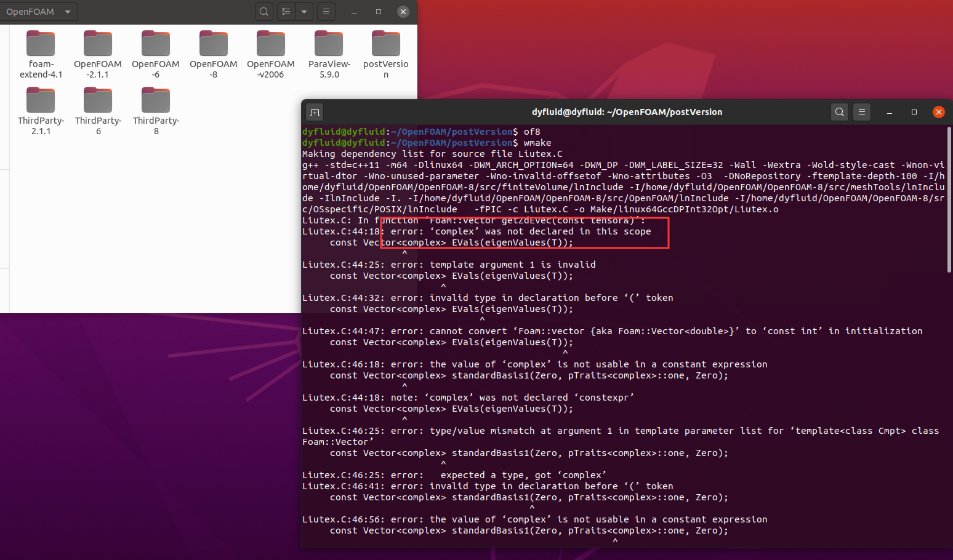Open a new terminal tab

[x=315, y=112]
